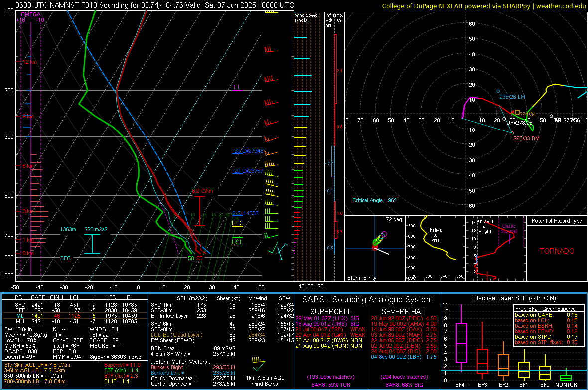Image resolution: width=588 pixels, height=390 pixels.
Task: Click the cyan '1363m' inflow layer height
Action: (68, 229)
